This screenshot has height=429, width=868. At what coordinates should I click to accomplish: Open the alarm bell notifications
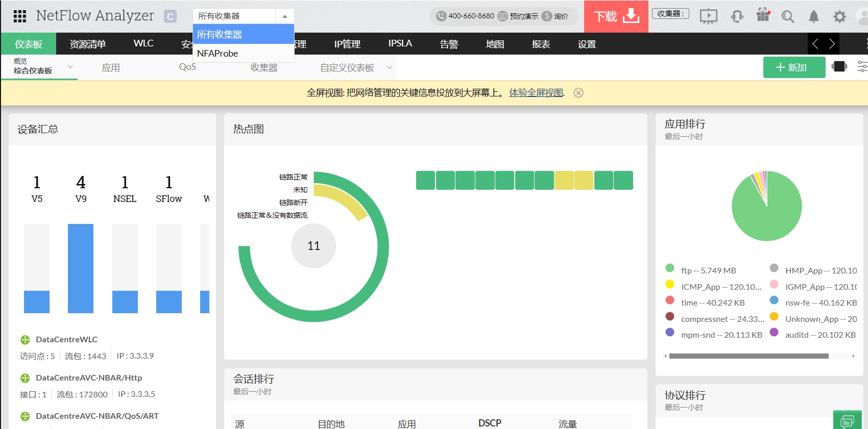pos(814,17)
